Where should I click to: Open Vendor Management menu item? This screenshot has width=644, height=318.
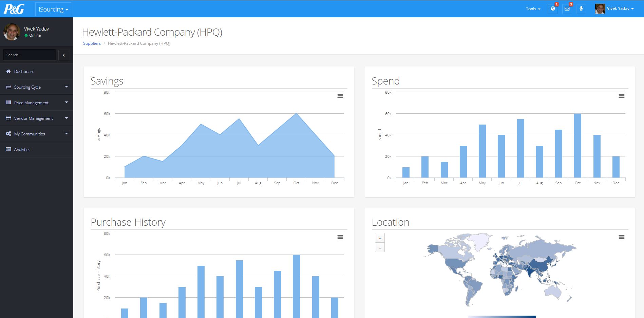(37, 118)
